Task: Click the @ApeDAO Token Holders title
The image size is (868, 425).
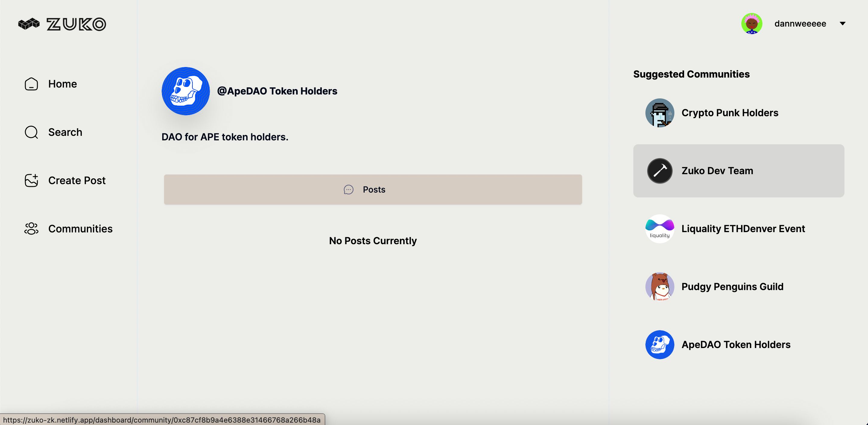Action: (277, 91)
